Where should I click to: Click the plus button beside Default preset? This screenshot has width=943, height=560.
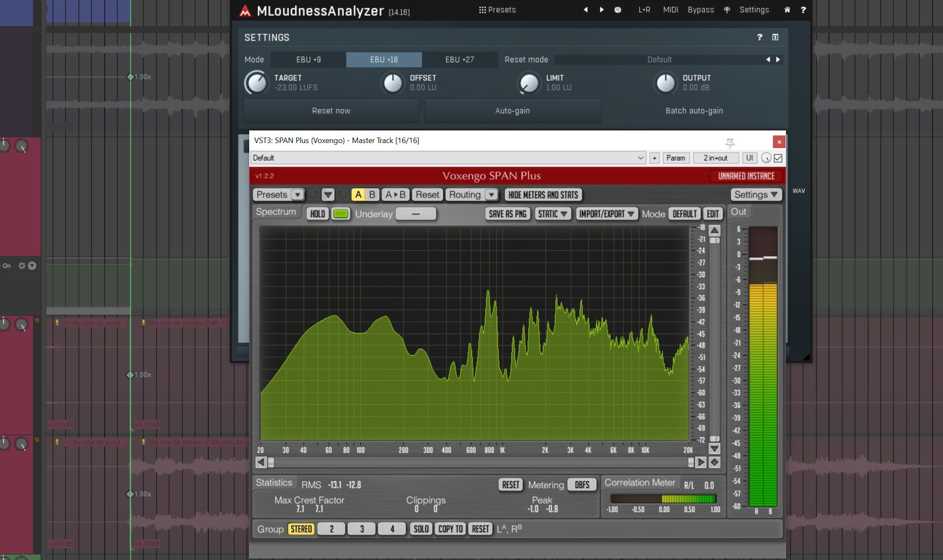[654, 158]
